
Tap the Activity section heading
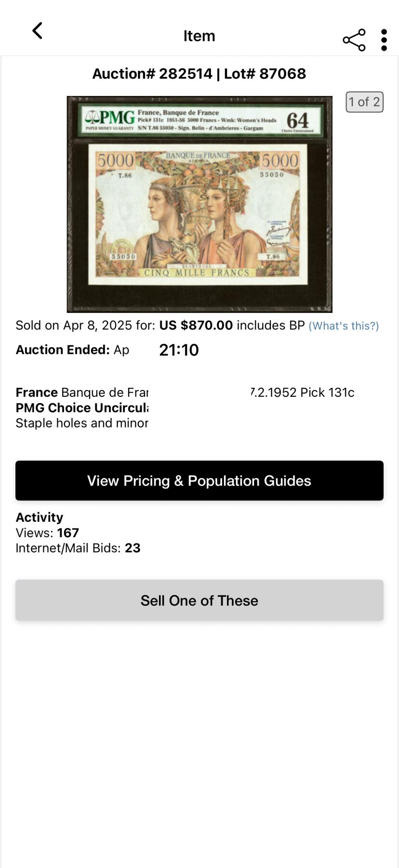[40, 517]
